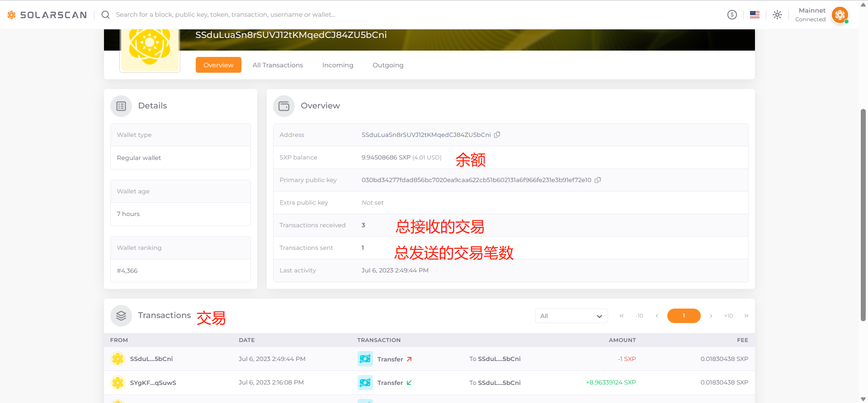Click the Transactions layers icon
Image resolution: width=868 pixels, height=403 pixels.
(x=121, y=316)
